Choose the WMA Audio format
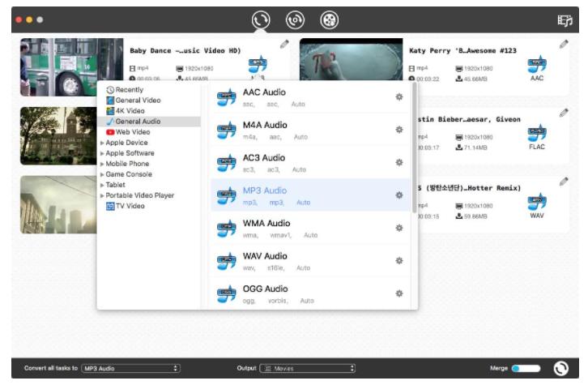 [x=310, y=228]
